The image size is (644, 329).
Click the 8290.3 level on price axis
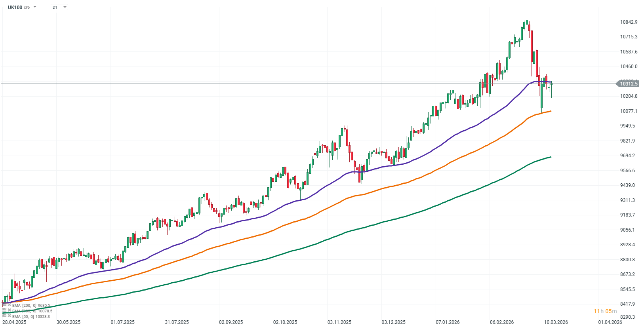[x=627, y=317]
